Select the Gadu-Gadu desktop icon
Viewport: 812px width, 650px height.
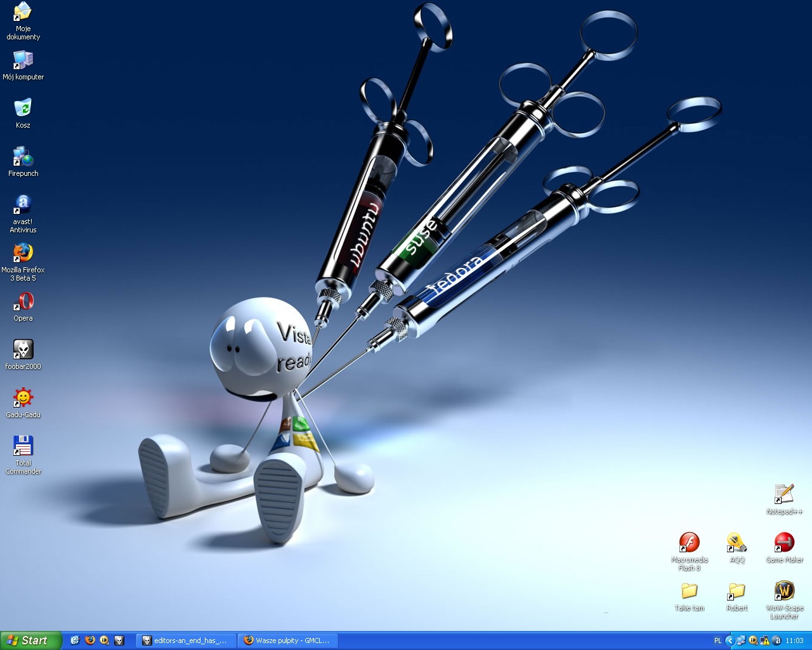click(23, 398)
